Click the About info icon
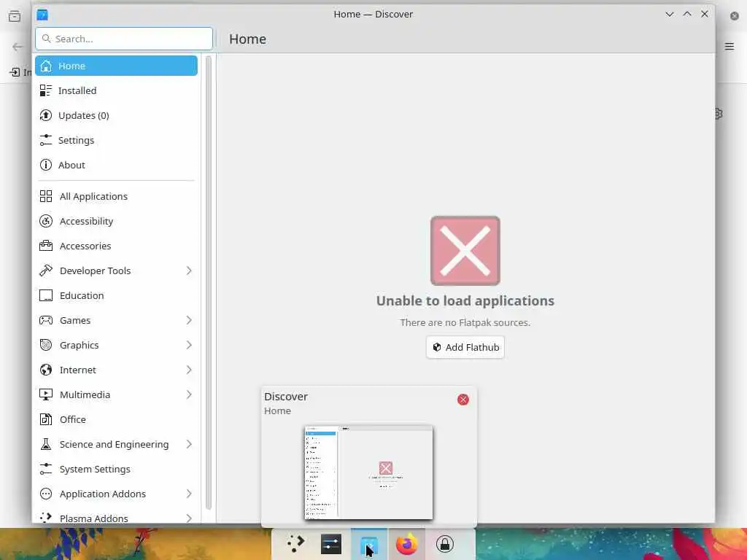Image resolution: width=747 pixels, height=560 pixels. click(x=46, y=165)
